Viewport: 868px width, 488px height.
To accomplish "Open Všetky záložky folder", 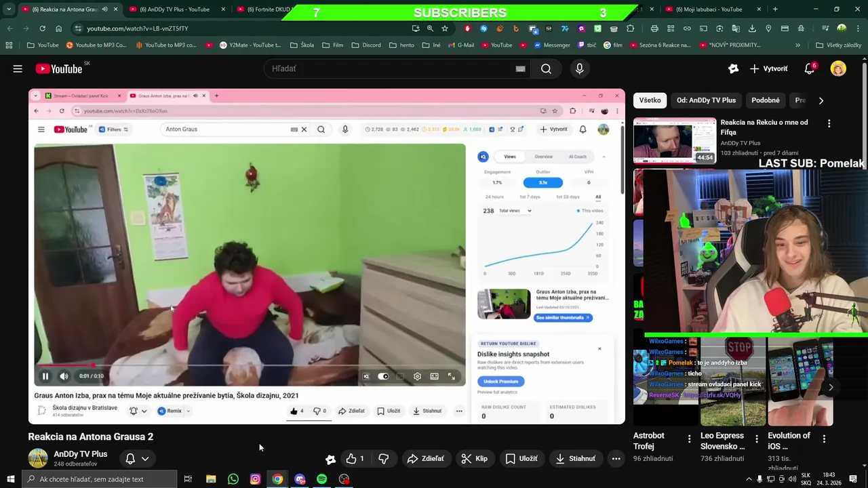I will tap(839, 45).
